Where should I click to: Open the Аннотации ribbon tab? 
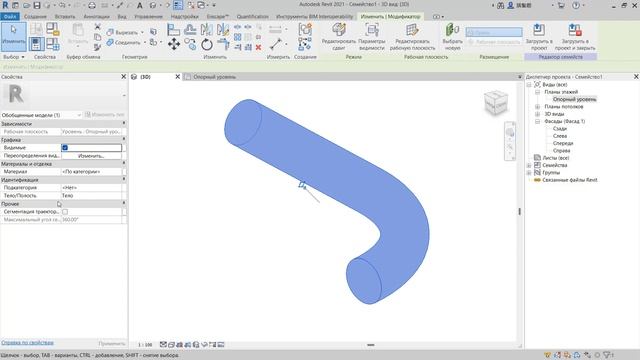[x=96, y=17]
